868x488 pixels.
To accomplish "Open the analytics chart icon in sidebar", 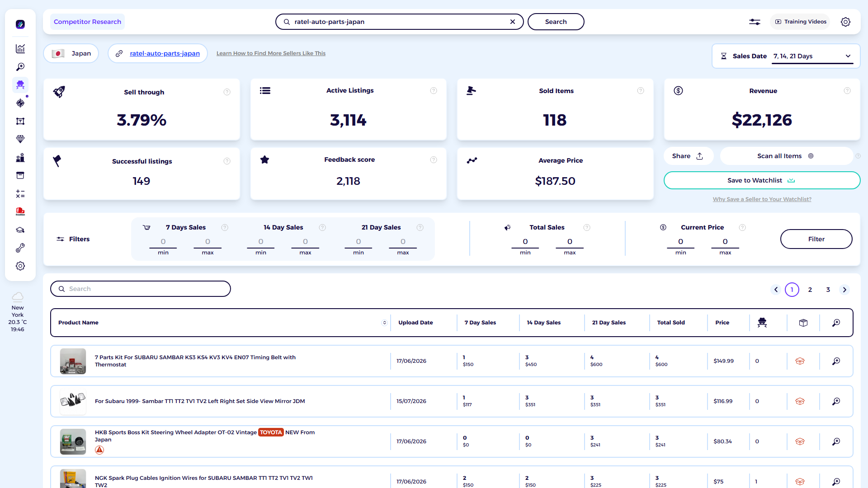I will click(x=20, y=49).
